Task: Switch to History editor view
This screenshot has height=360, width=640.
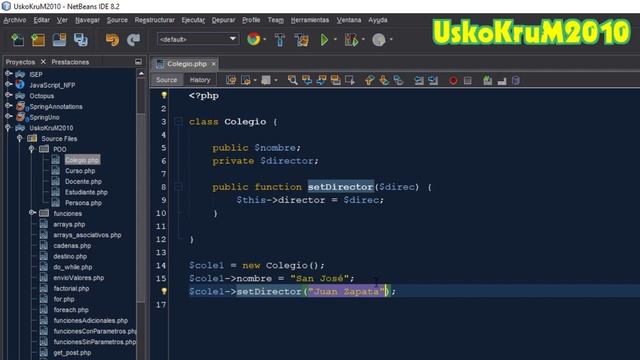Action: coord(200,80)
